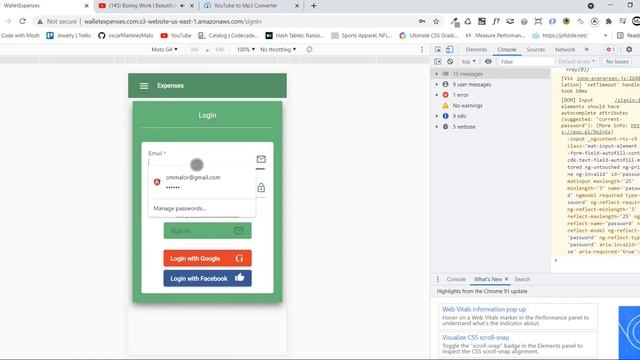
Task: Switch to the Boring Work YouTube tab
Action: (141, 6)
